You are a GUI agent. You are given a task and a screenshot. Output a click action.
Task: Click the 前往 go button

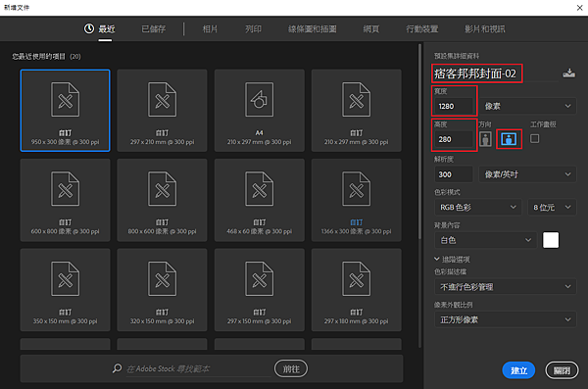click(291, 368)
